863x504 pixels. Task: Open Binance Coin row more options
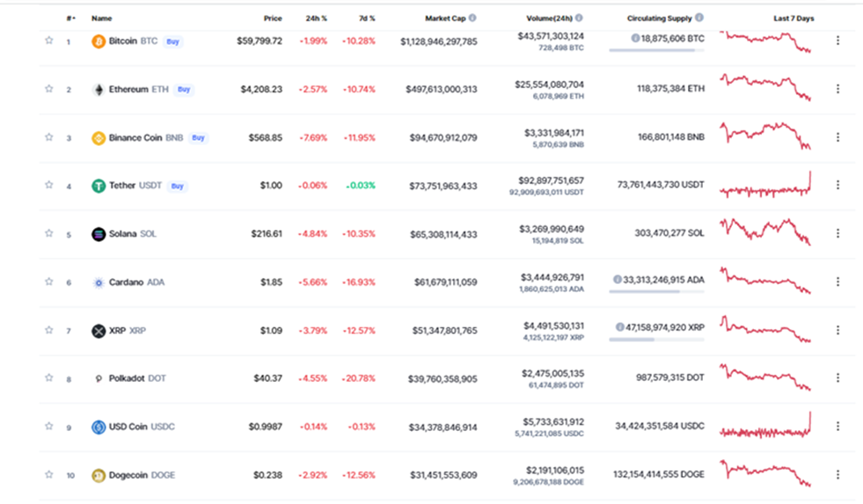pos(837,137)
